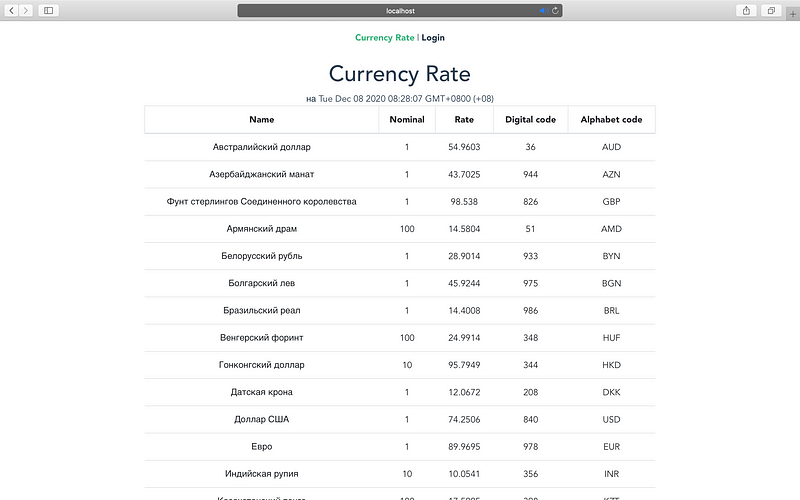Click the Alphabet code column header
The width and height of the screenshot is (800, 500).
point(611,119)
